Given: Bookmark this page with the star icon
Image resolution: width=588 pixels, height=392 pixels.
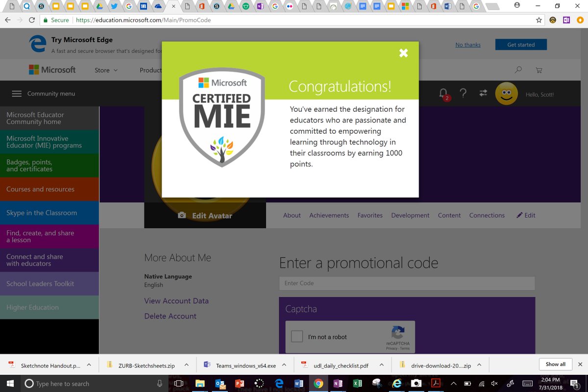Looking at the screenshot, I should click(x=539, y=20).
